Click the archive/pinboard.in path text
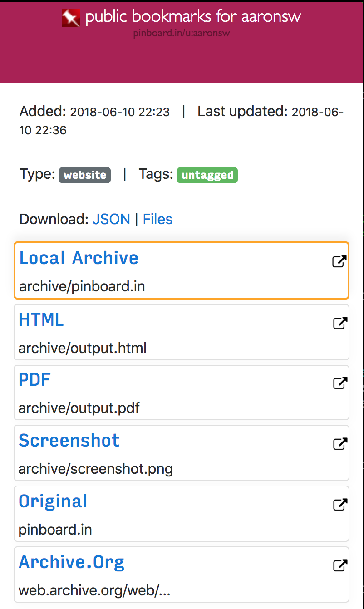 coord(82,287)
